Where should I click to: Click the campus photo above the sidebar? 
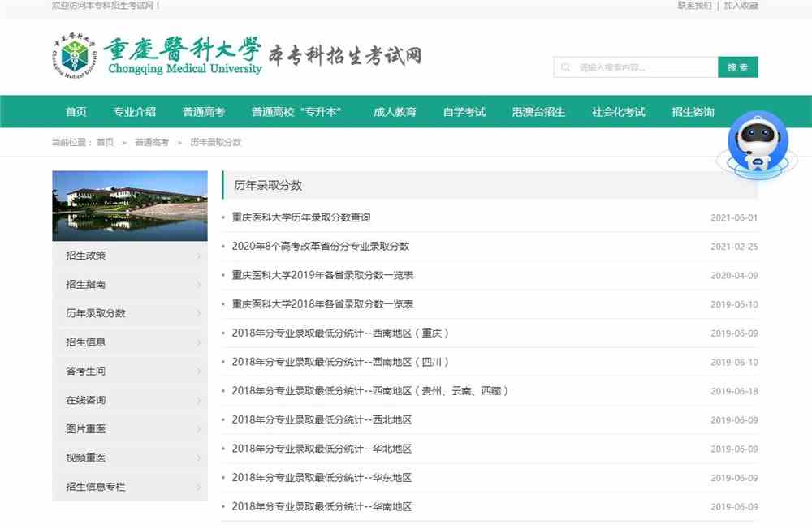(x=129, y=205)
